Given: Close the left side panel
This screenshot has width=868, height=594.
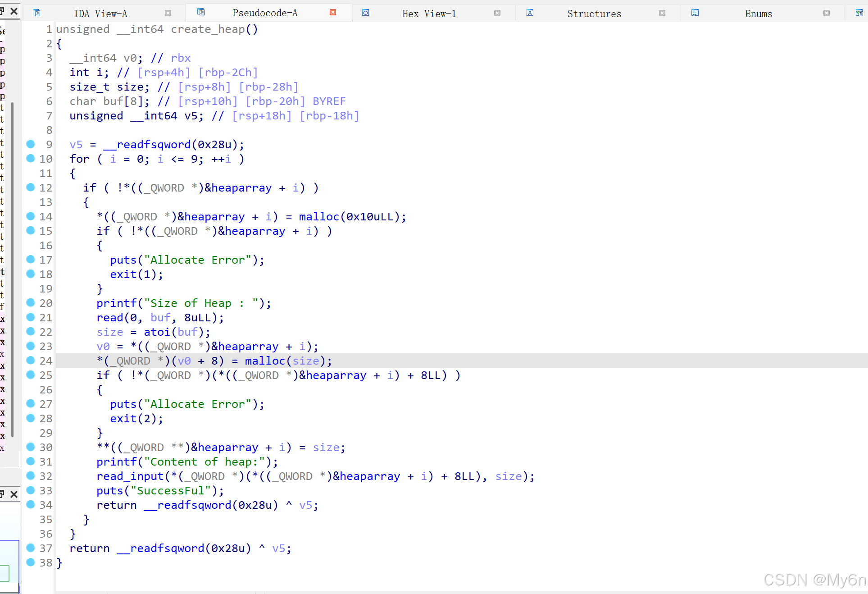Looking at the screenshot, I should (x=14, y=11).
